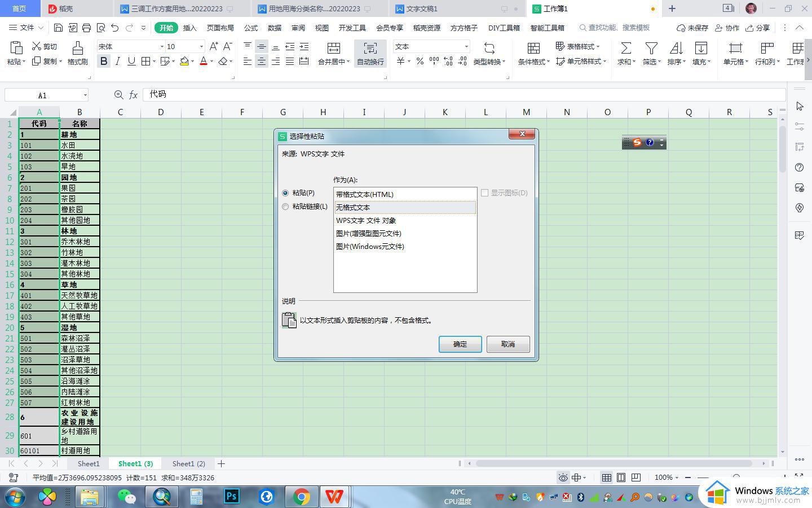Open WeChat from the Windows taskbar
812x508 pixels.
127,497
